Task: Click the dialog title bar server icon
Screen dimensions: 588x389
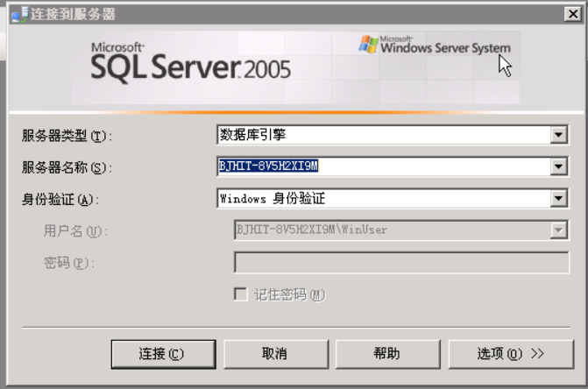Action: (20, 14)
